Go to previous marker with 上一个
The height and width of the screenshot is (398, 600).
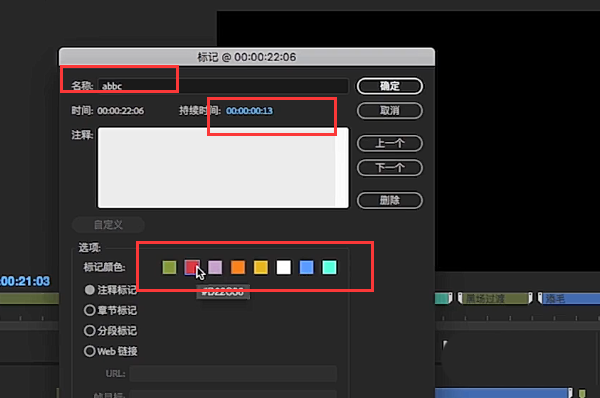(390, 143)
